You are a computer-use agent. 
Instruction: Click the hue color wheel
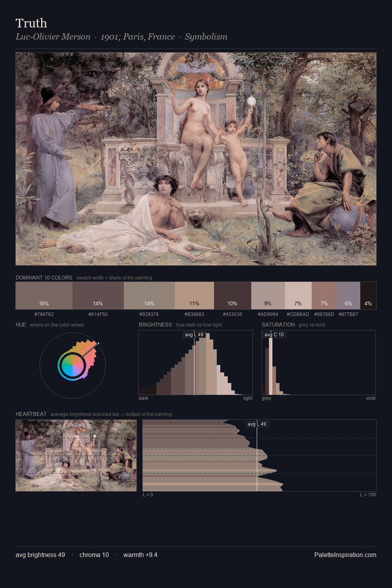73,365
